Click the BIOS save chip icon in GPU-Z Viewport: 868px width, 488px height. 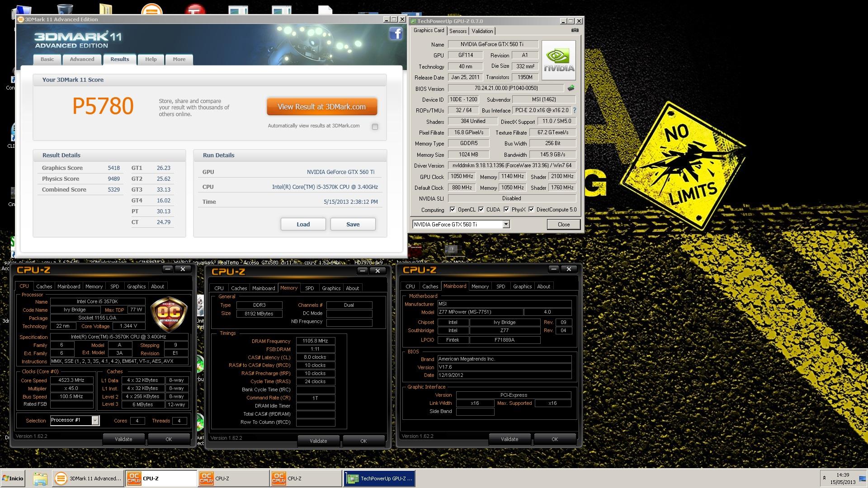click(571, 88)
